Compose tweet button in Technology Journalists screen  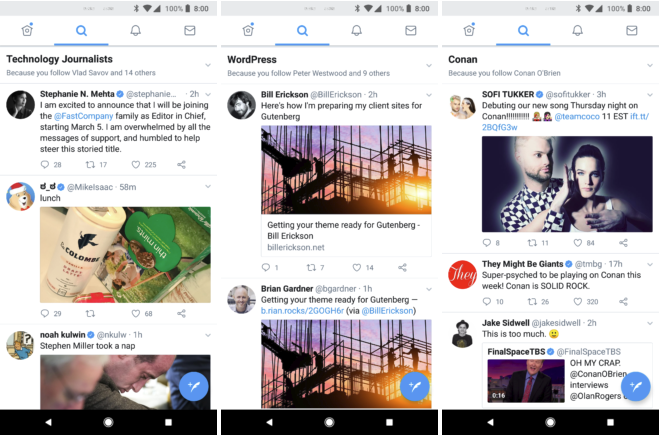[194, 386]
